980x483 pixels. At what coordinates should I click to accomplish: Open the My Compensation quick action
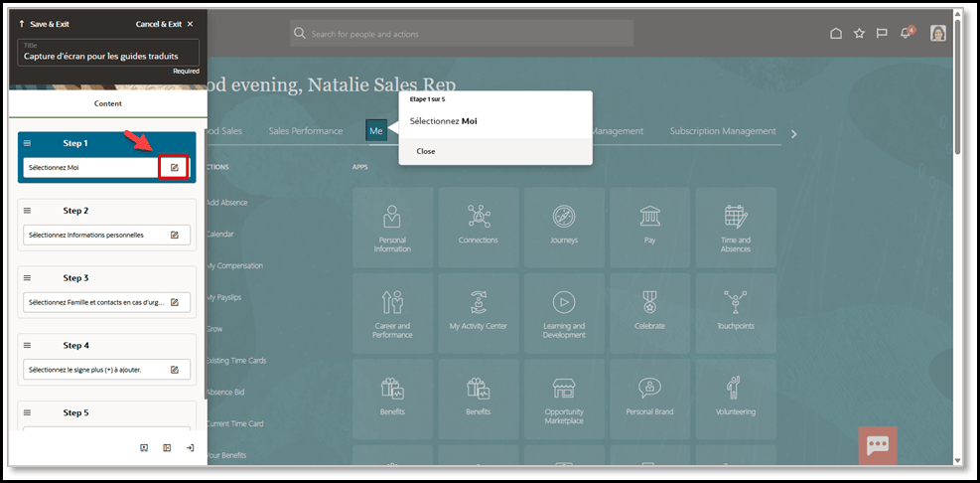point(233,266)
